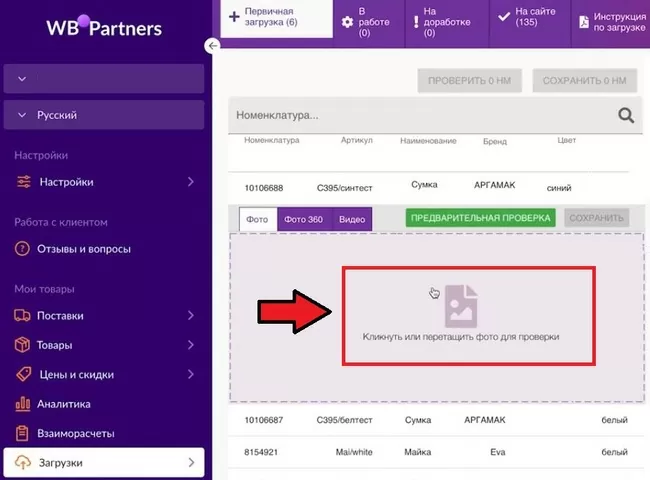Open the Русский language dropdown
650x480 pixels.
(105, 115)
